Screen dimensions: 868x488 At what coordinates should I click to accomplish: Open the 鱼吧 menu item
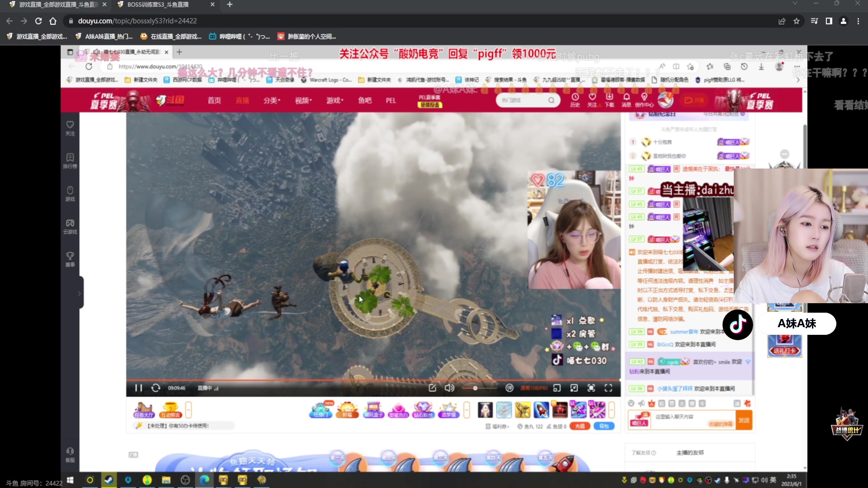pos(364,100)
